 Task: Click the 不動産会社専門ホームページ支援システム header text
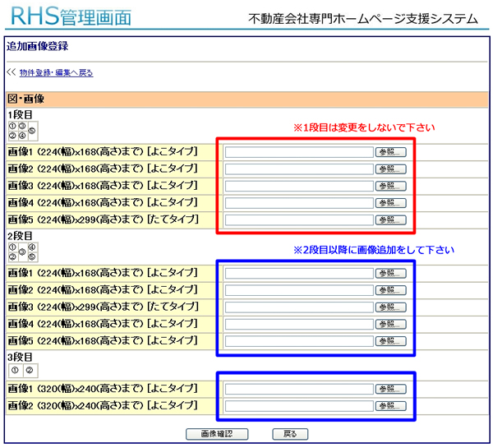point(363,19)
